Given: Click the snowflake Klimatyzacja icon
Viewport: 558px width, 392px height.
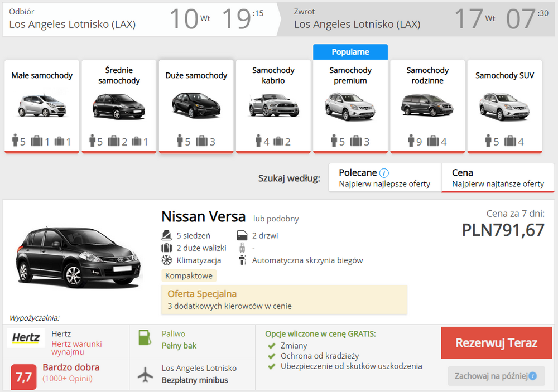Looking at the screenshot, I should click(166, 260).
